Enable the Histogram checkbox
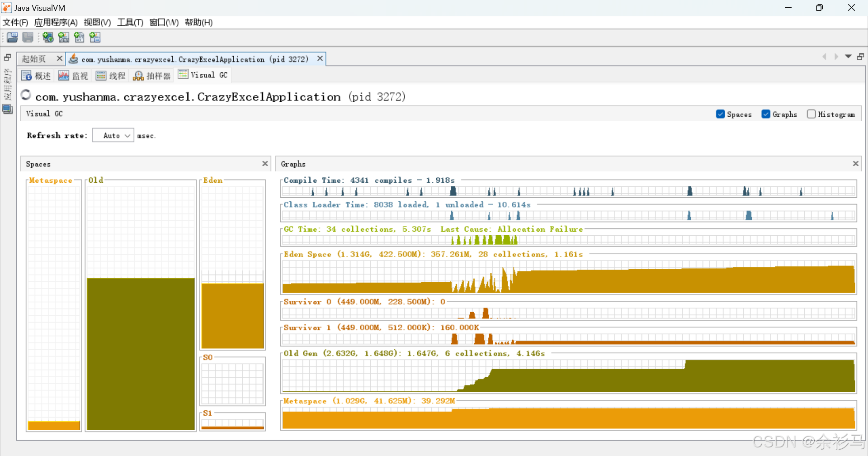The width and height of the screenshot is (868, 456). point(811,114)
